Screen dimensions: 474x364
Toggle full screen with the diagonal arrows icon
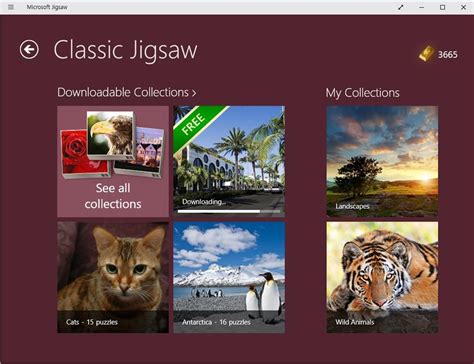pyautogui.click(x=401, y=7)
